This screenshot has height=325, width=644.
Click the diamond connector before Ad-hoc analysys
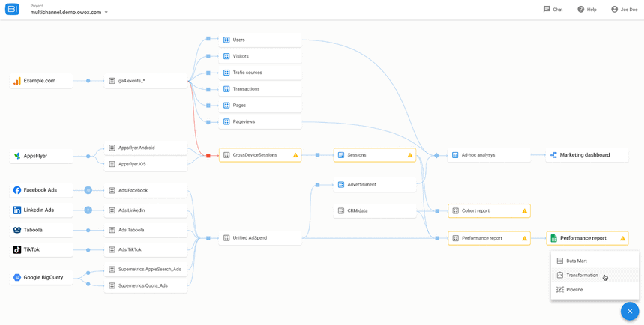(x=436, y=155)
